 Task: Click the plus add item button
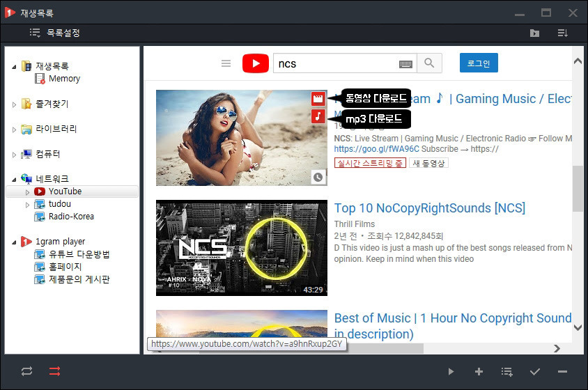point(479,372)
